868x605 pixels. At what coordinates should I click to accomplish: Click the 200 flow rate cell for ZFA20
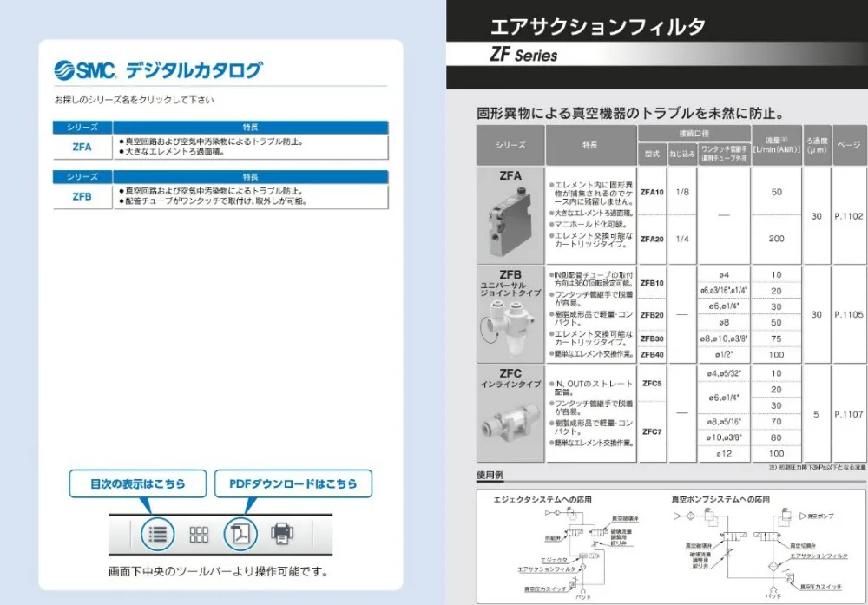(777, 239)
